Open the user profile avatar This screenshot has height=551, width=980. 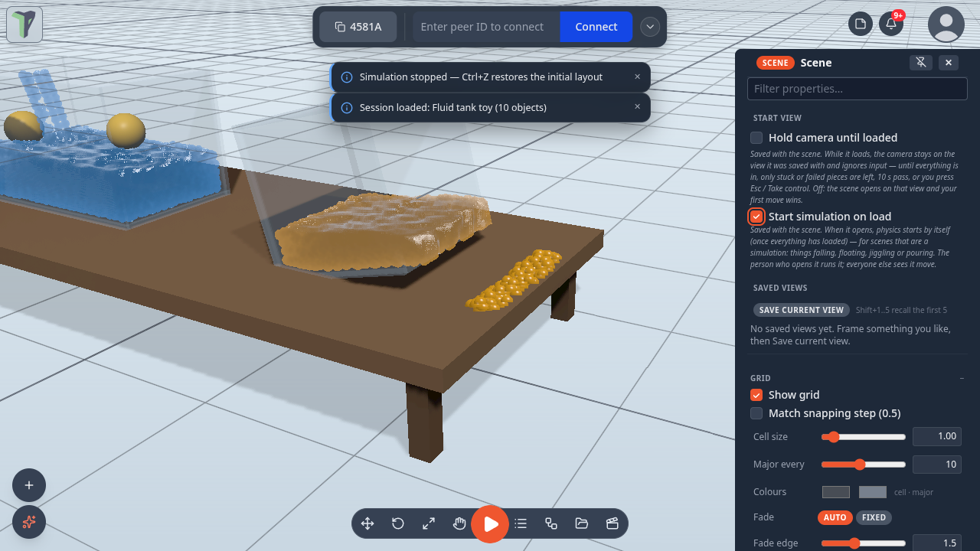[x=946, y=24]
